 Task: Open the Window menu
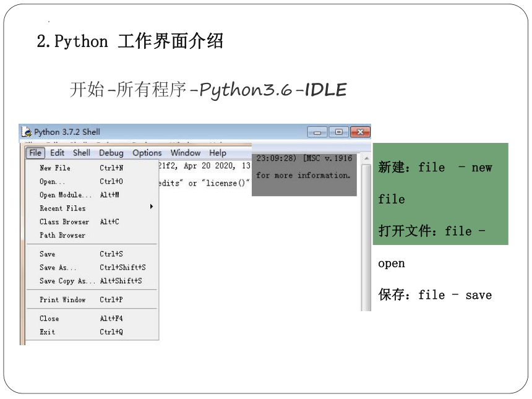(185, 153)
